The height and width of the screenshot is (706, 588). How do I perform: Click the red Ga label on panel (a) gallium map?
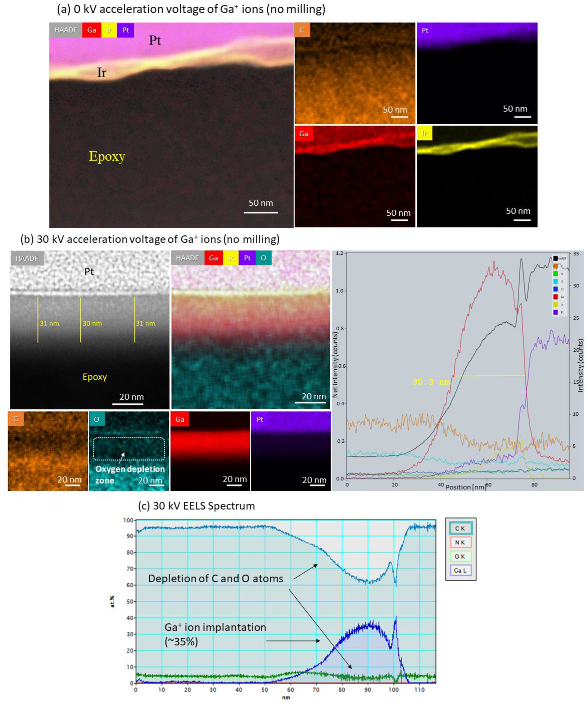click(x=303, y=133)
